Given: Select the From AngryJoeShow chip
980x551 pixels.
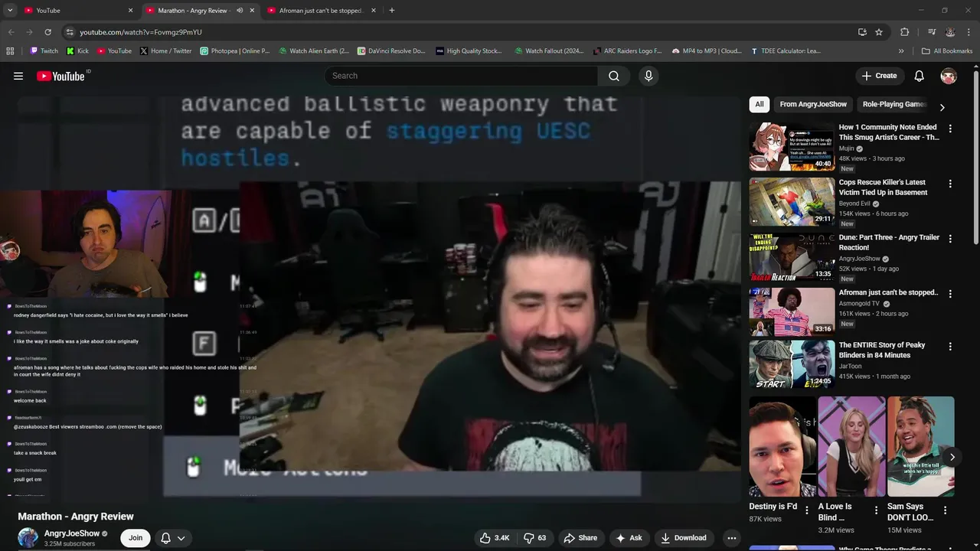Looking at the screenshot, I should (813, 104).
